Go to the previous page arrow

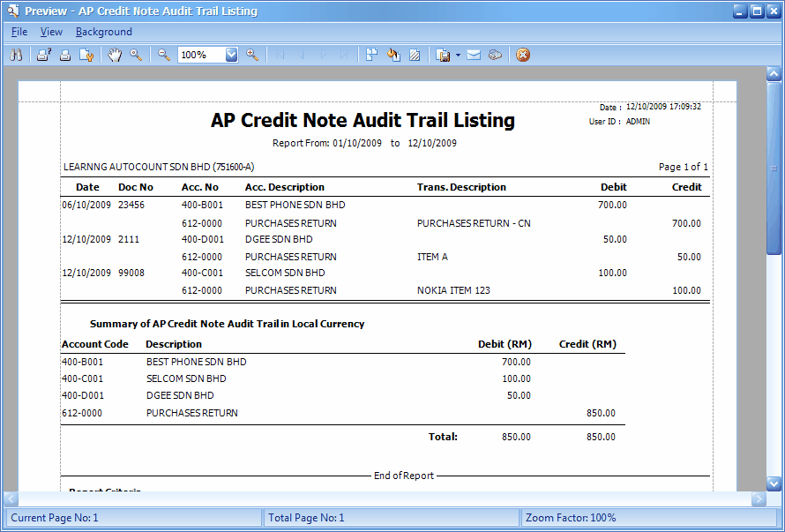[302, 55]
